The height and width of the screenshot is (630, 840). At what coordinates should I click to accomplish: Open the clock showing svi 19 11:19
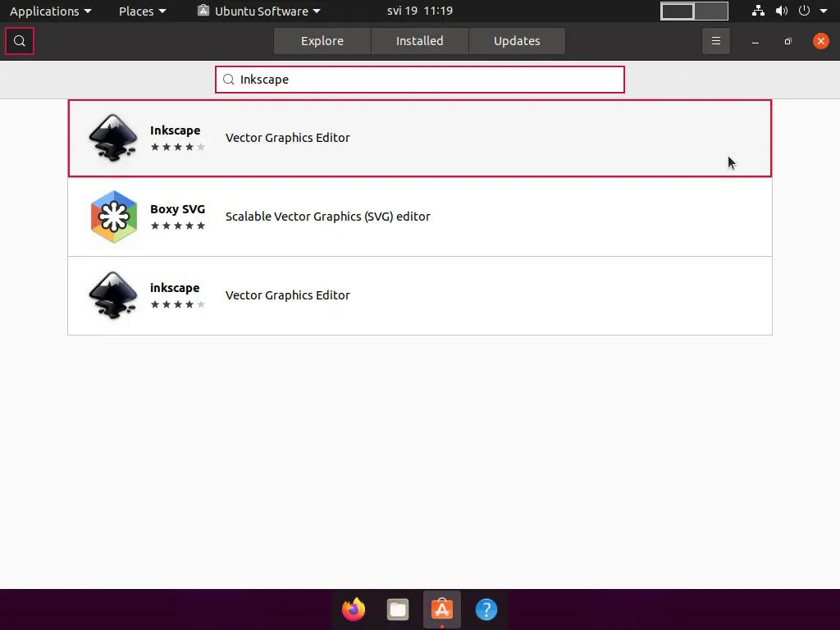419,11
